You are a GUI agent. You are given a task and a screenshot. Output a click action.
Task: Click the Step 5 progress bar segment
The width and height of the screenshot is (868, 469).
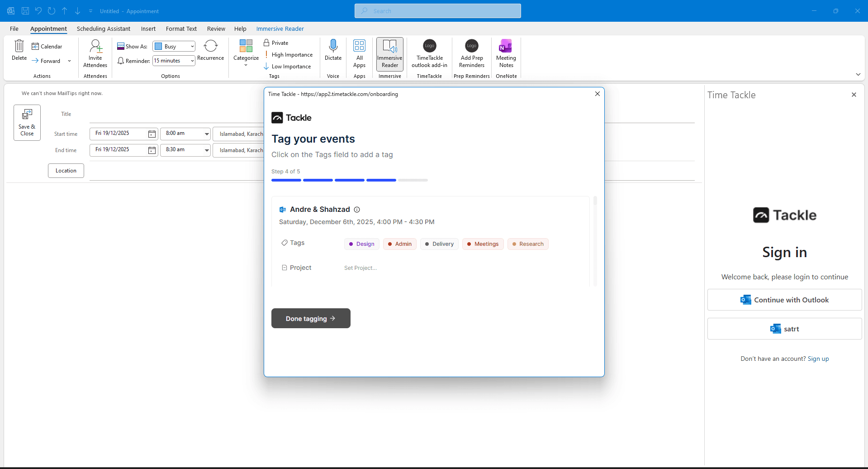point(413,180)
